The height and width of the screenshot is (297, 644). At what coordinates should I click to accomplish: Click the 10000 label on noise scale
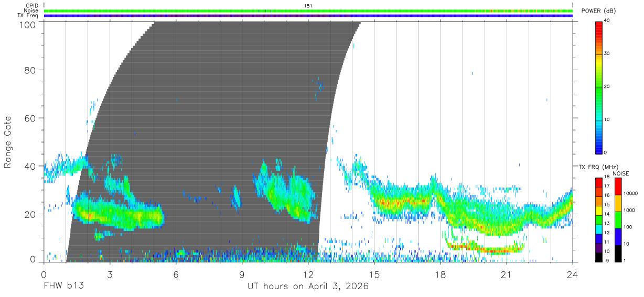[630, 193]
